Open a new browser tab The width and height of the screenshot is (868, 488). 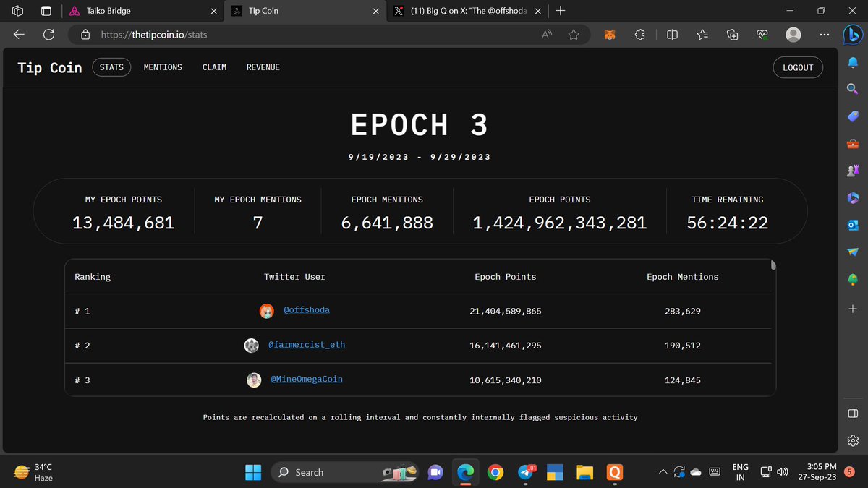click(561, 11)
